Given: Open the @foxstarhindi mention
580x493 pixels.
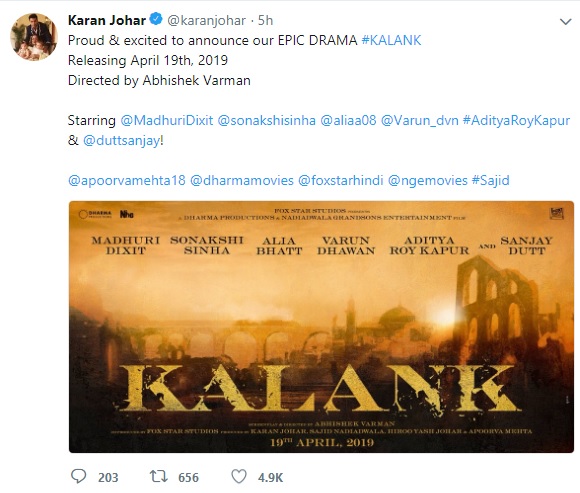Looking at the screenshot, I should pyautogui.click(x=341, y=180).
